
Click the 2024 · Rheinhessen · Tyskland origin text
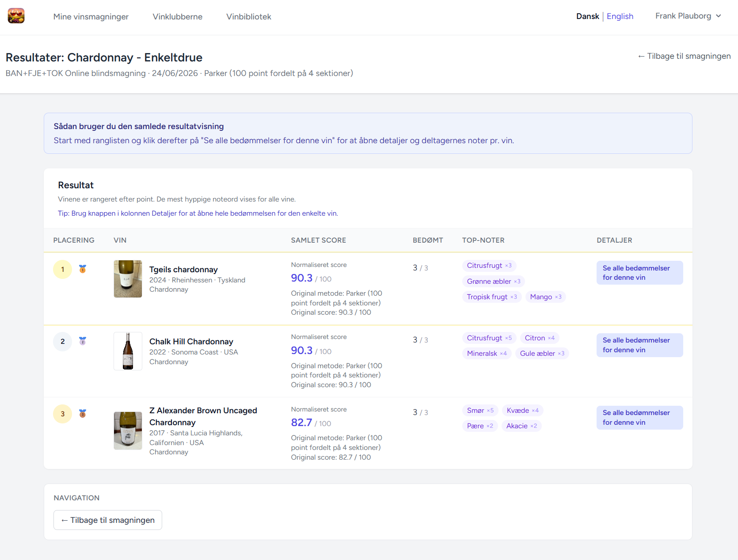coord(197,280)
